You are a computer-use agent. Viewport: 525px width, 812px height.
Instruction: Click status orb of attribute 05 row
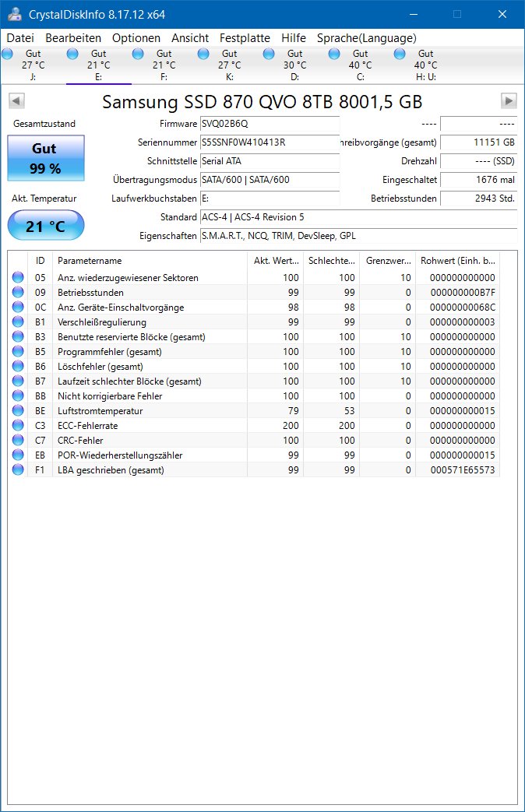18,277
